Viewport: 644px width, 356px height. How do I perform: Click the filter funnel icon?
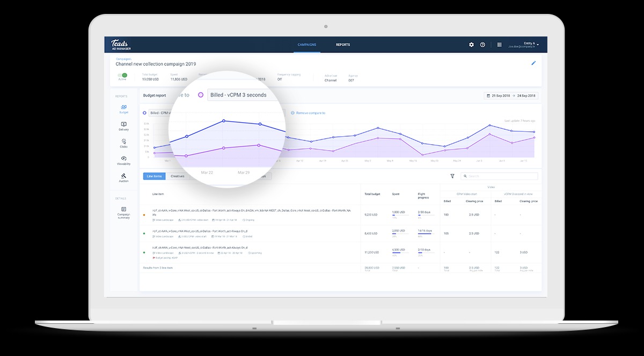pyautogui.click(x=452, y=176)
